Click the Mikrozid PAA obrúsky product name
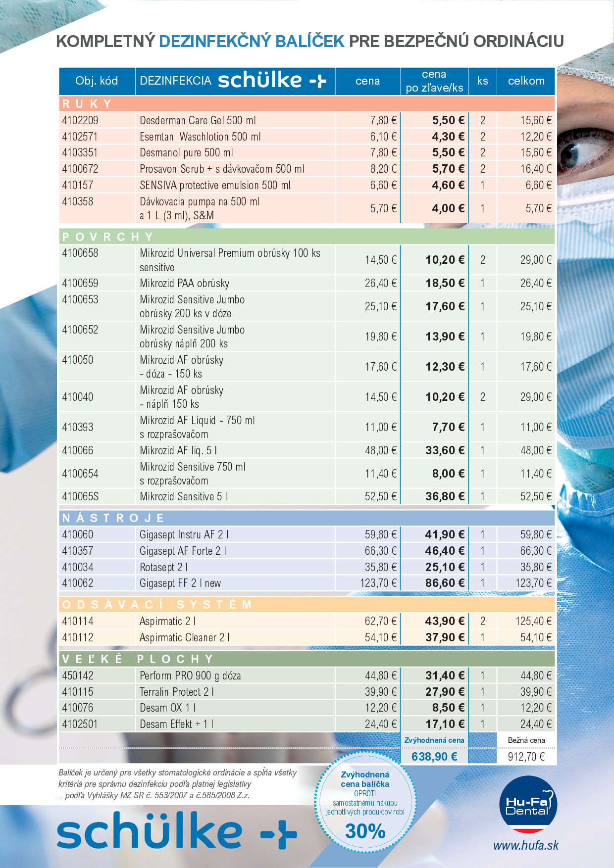This screenshot has width=614, height=868. coord(185,283)
